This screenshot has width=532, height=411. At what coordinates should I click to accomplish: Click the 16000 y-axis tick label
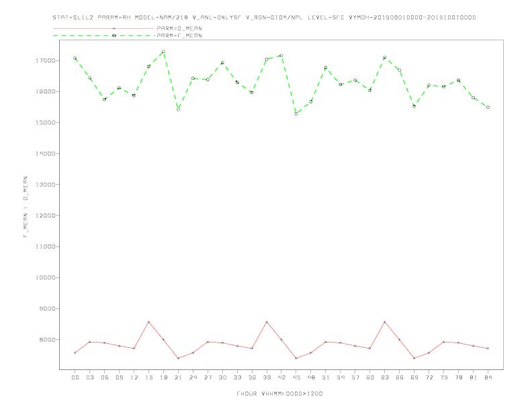(45, 91)
